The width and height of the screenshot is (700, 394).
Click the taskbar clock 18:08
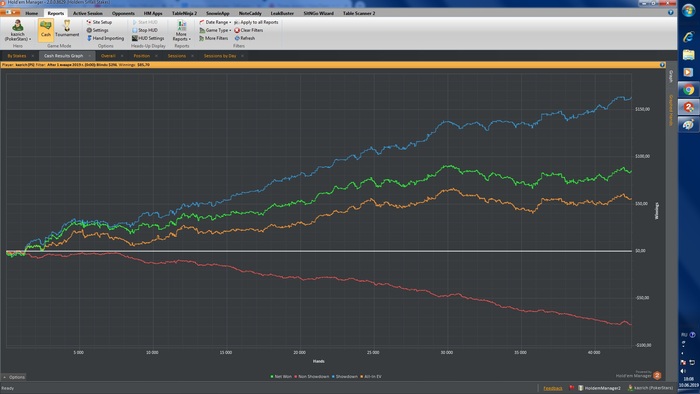pyautogui.click(x=688, y=378)
